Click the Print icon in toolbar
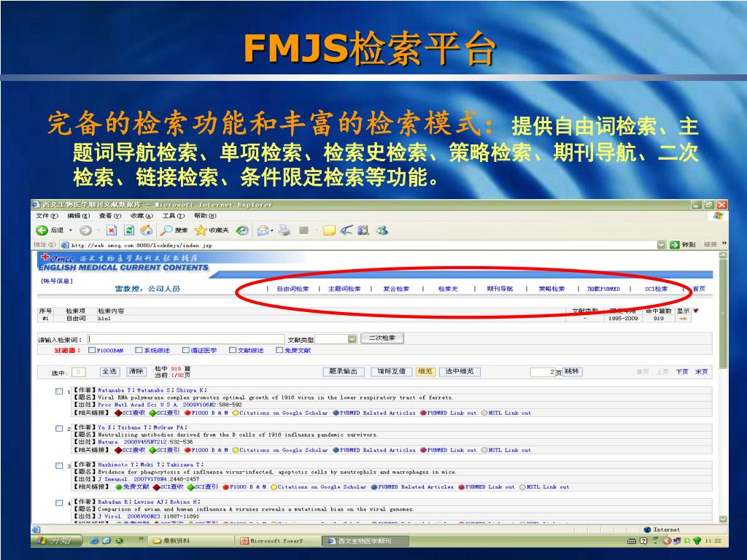This screenshot has height=560, width=747. tap(285, 230)
